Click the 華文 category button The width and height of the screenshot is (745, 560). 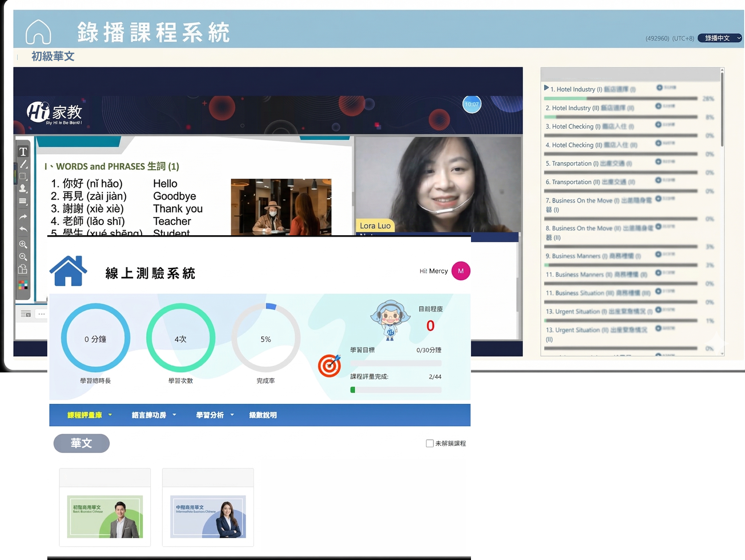coord(81,443)
